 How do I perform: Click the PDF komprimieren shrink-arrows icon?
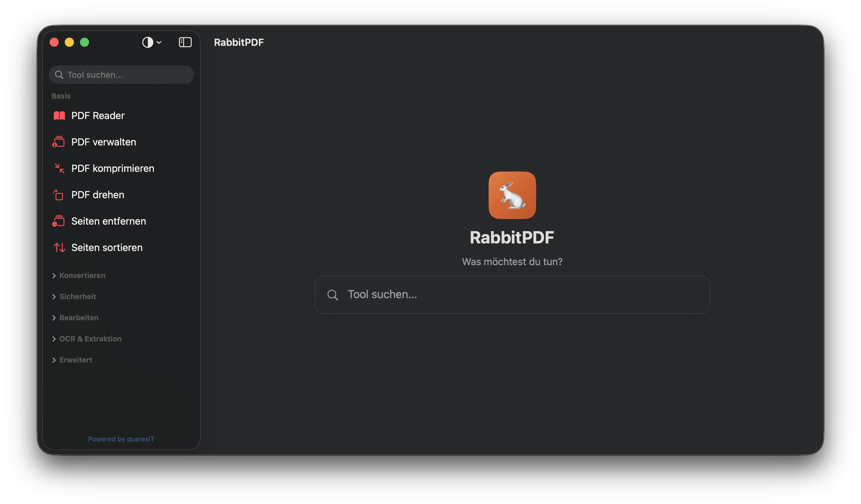point(58,168)
